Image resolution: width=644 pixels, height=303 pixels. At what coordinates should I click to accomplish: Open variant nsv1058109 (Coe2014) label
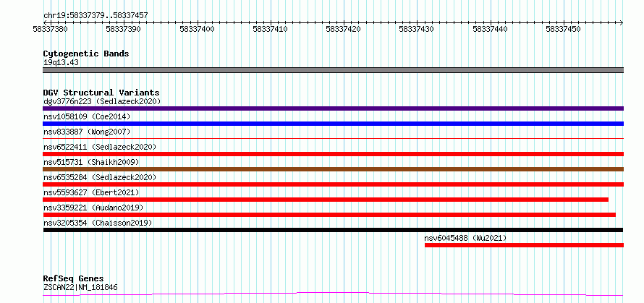[87, 116]
